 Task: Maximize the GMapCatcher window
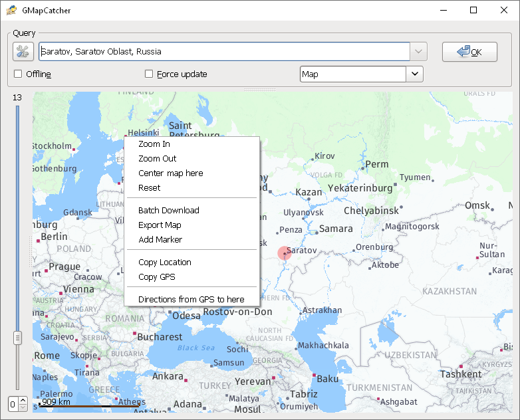point(473,10)
